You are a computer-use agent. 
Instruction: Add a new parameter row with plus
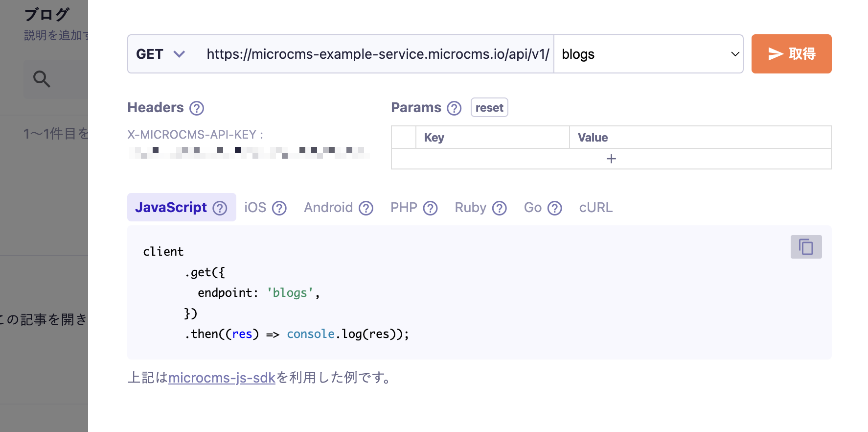click(x=611, y=159)
